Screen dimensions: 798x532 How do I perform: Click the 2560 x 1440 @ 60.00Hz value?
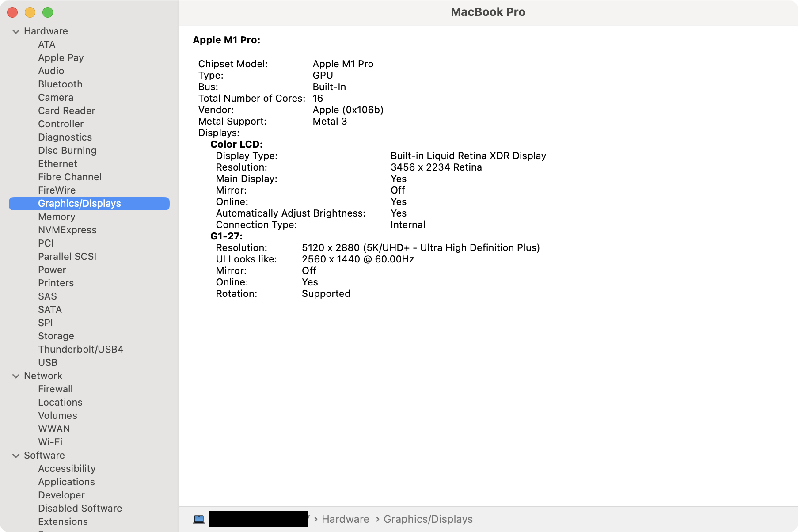[x=358, y=259]
